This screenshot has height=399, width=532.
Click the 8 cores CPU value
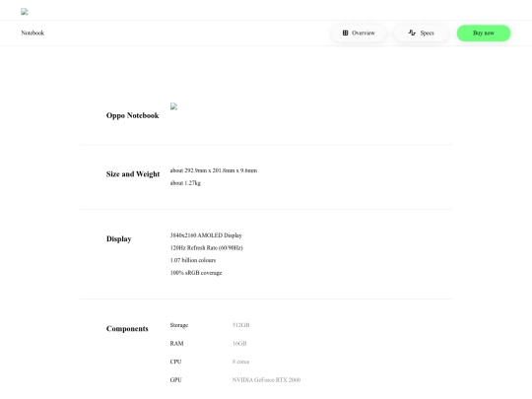click(x=240, y=362)
